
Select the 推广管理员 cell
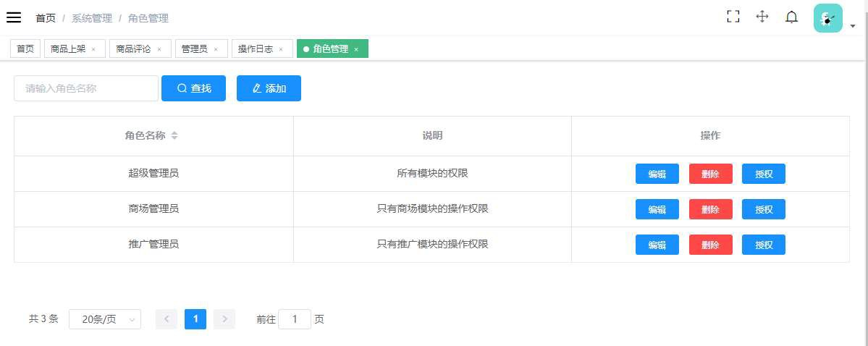click(154, 245)
